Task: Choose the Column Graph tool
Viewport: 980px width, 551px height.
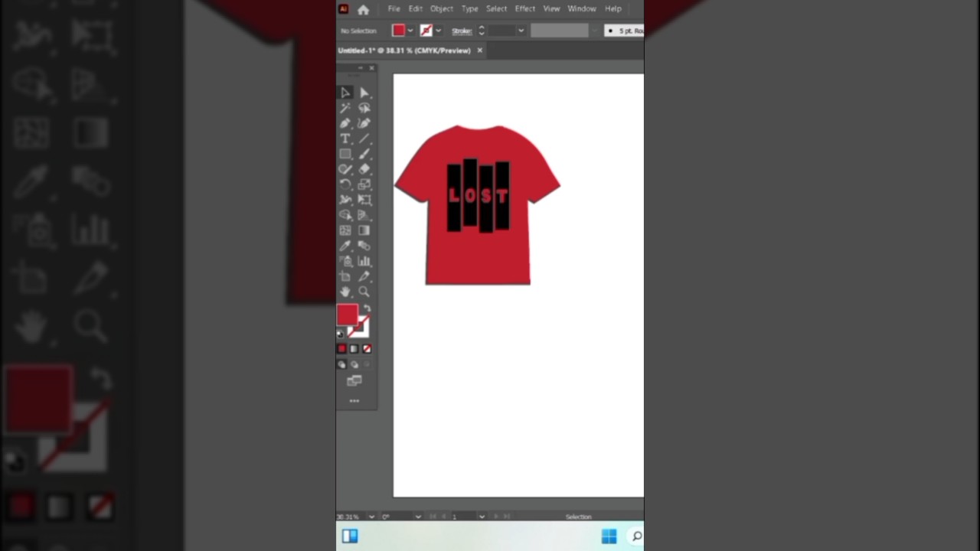Action: point(364,261)
